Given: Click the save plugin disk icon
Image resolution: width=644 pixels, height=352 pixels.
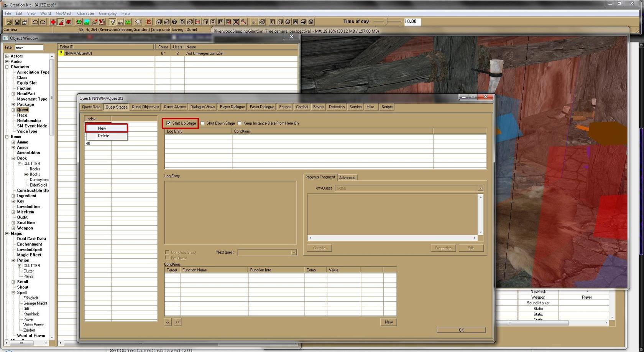Looking at the screenshot, I should [17, 22].
